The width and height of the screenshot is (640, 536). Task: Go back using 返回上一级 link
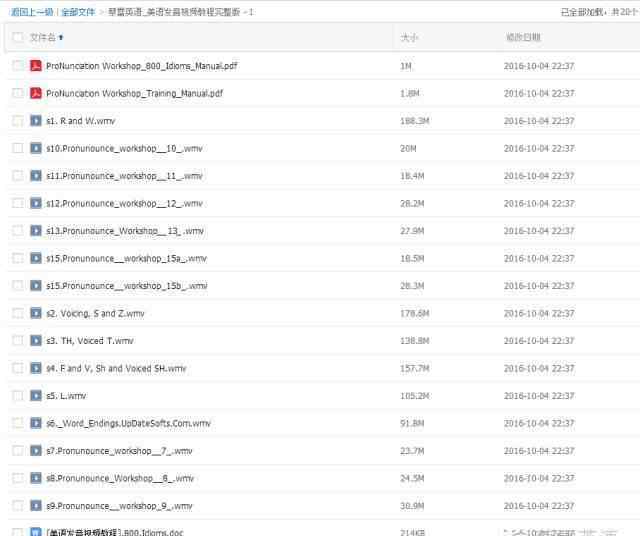pyautogui.click(x=32, y=12)
